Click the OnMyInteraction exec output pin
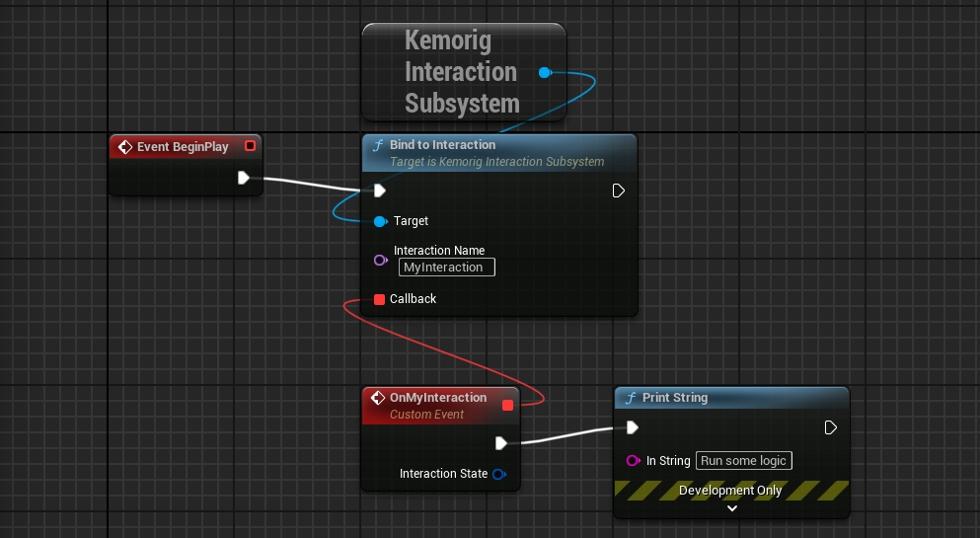This screenshot has width=980, height=538. [501, 442]
